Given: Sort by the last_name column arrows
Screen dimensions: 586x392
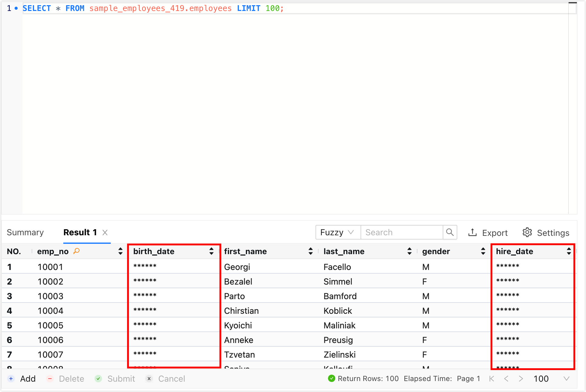Looking at the screenshot, I should (409, 251).
